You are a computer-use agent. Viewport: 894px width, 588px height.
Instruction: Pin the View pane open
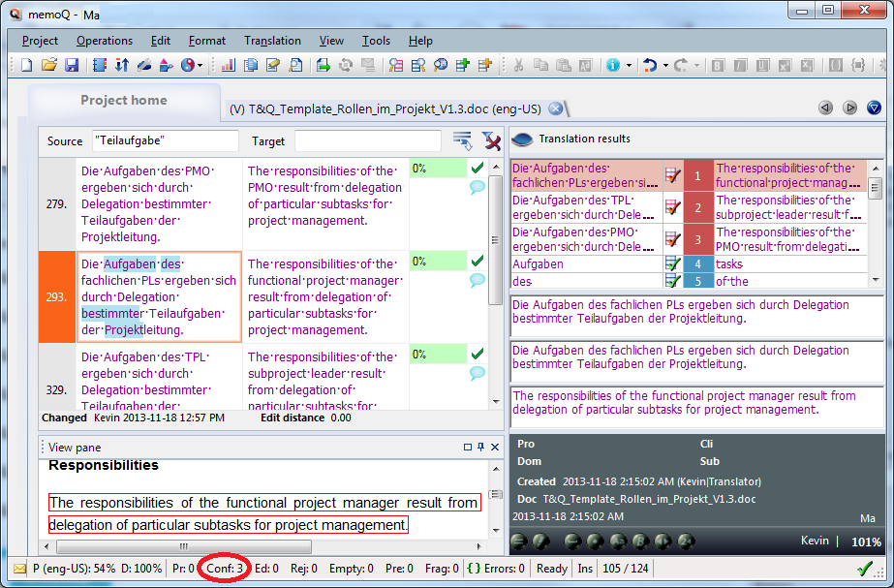pyautogui.click(x=479, y=447)
